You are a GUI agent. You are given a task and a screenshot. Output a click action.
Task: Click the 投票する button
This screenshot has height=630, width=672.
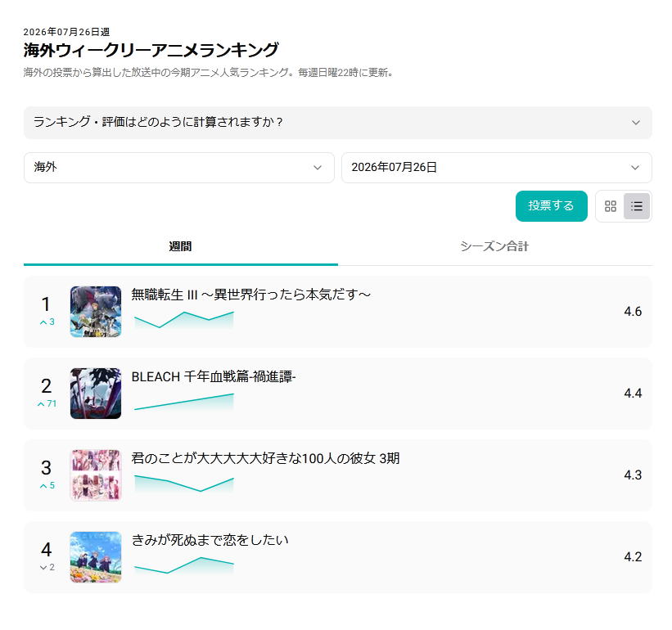pos(551,206)
